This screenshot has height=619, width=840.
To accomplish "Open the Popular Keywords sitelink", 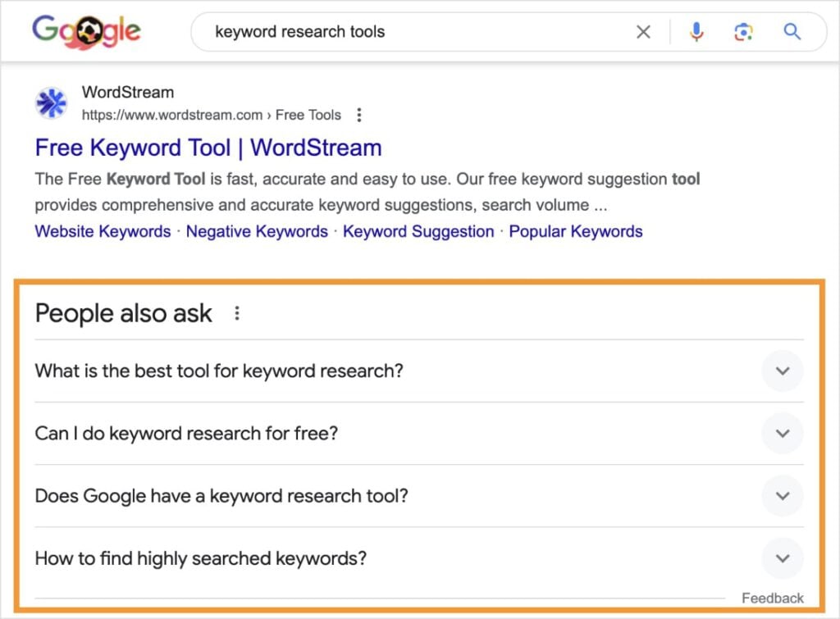I will pos(575,231).
